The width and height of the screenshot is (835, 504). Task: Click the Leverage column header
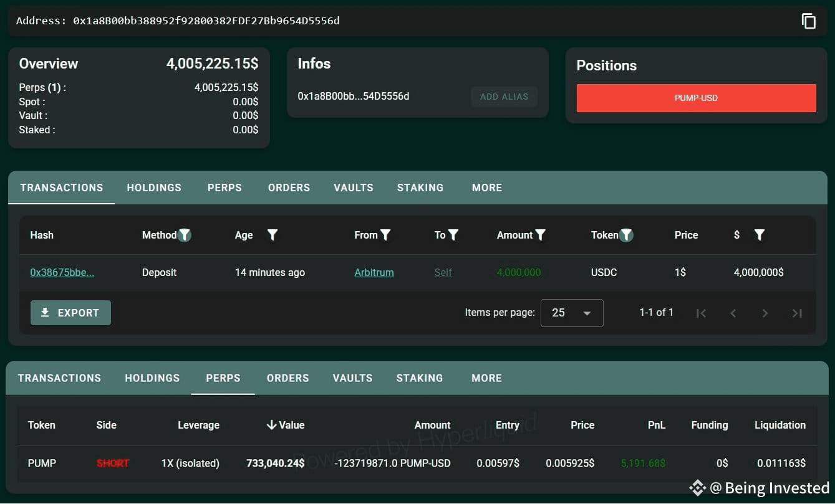tap(198, 425)
